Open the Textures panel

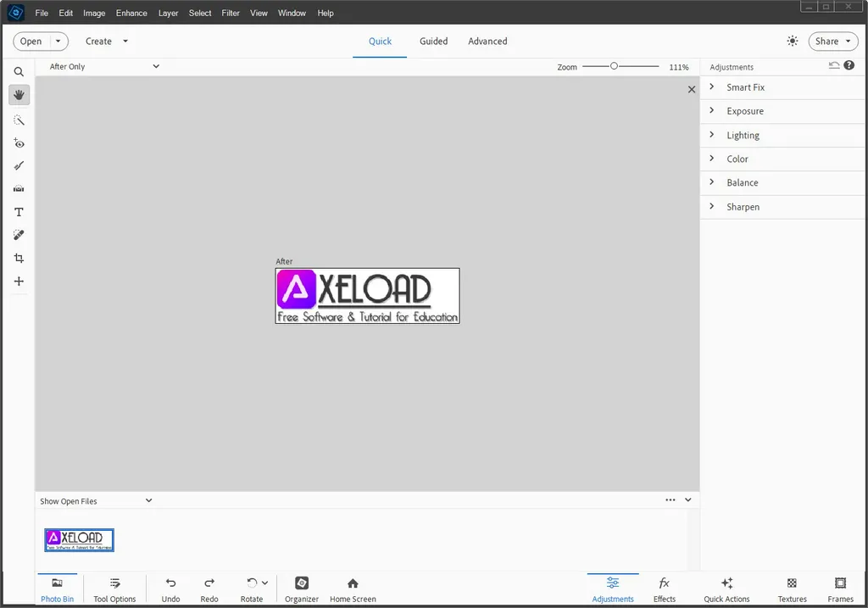[793, 589]
